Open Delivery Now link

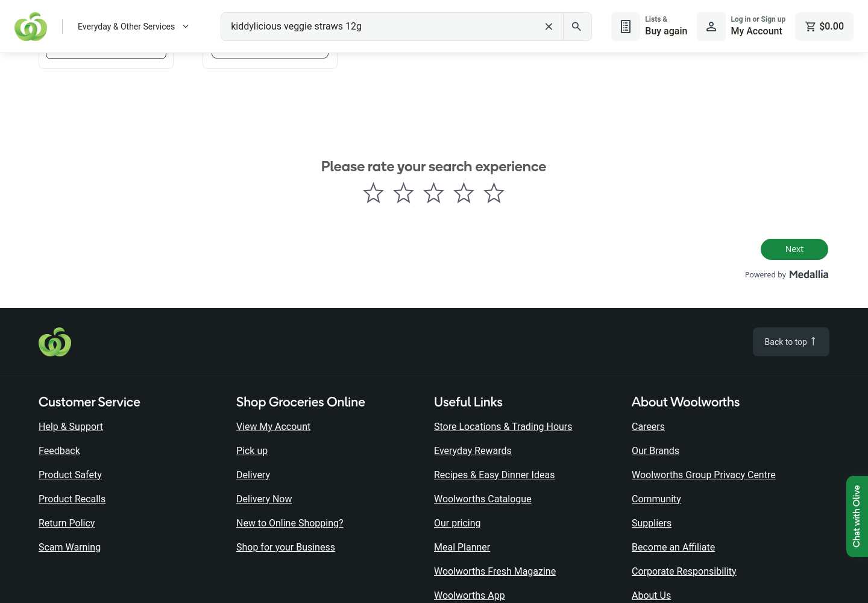264,499
